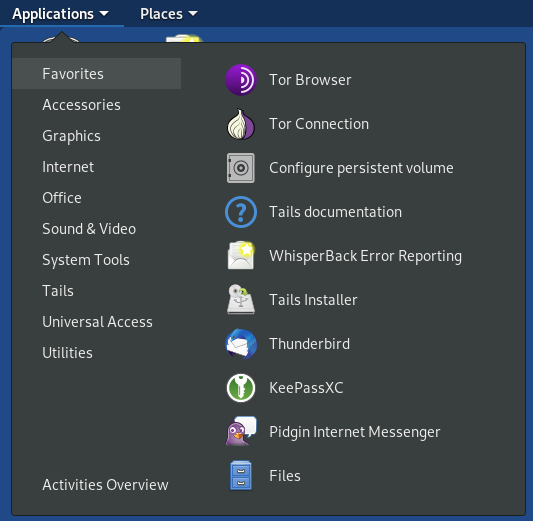Click the Files cabinet icon
The height and width of the screenshot is (521, 533).
(241, 475)
